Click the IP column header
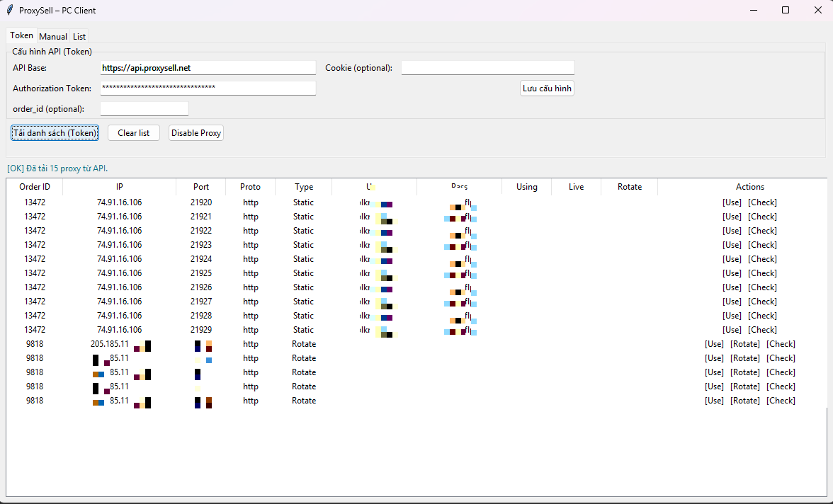Image resolution: width=833 pixels, height=504 pixels. coord(119,186)
